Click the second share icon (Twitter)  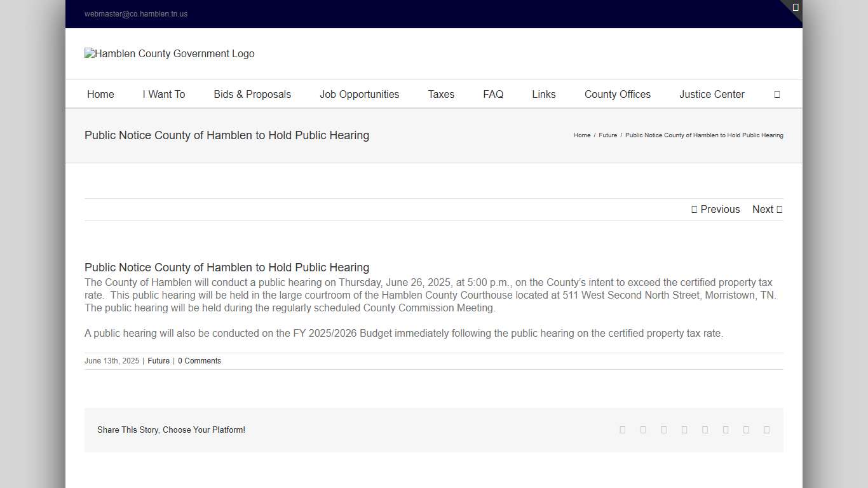click(643, 430)
